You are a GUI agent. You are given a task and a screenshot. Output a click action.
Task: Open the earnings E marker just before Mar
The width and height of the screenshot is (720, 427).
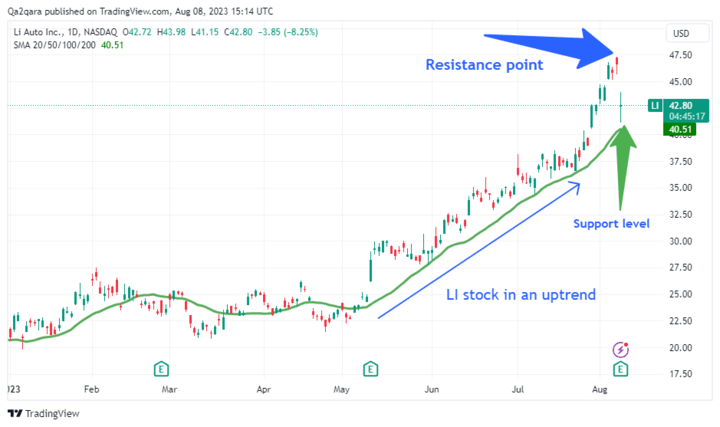(x=161, y=369)
